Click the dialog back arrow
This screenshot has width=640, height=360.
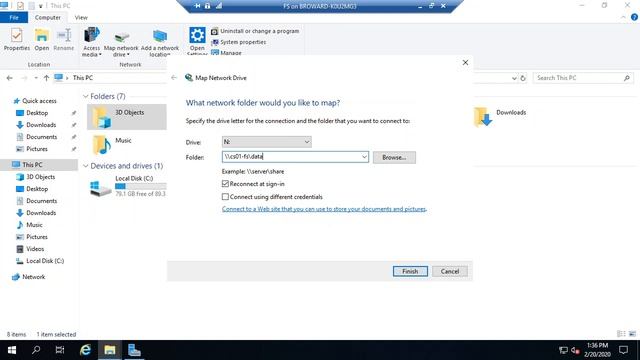coord(174,78)
